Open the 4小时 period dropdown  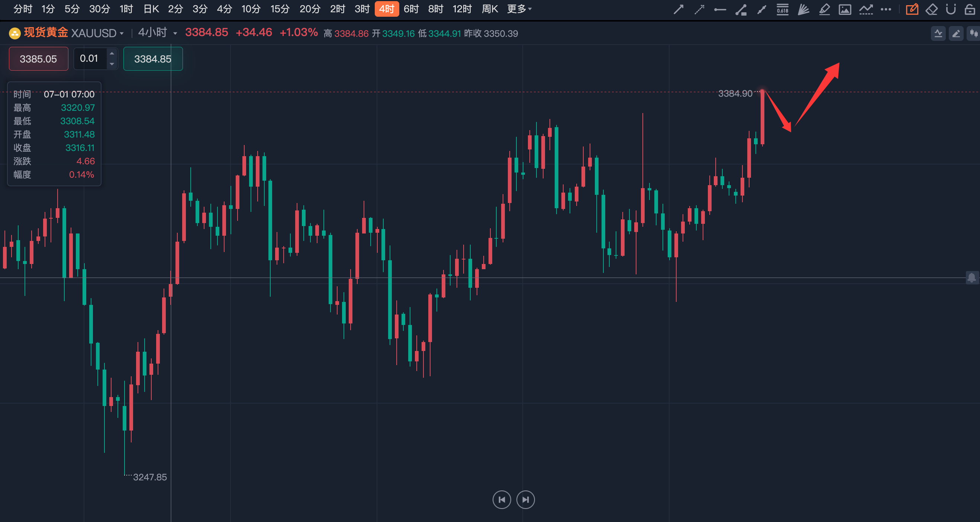click(x=175, y=33)
